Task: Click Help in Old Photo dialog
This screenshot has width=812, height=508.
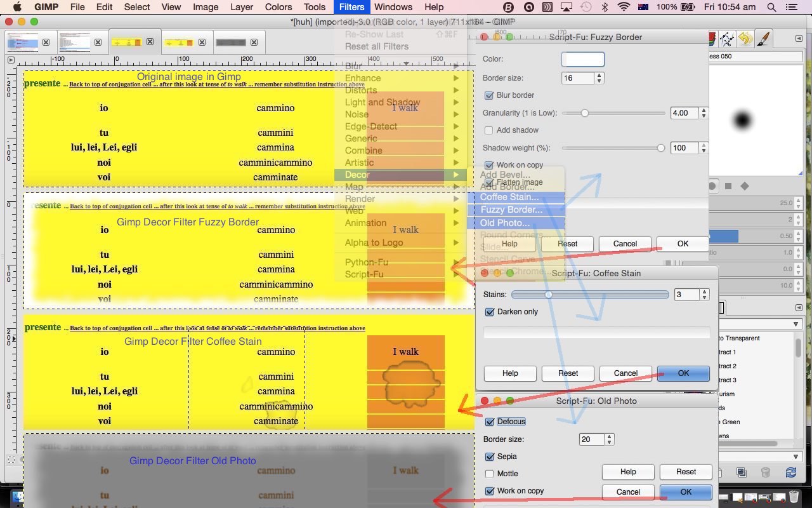Action: 628,472
